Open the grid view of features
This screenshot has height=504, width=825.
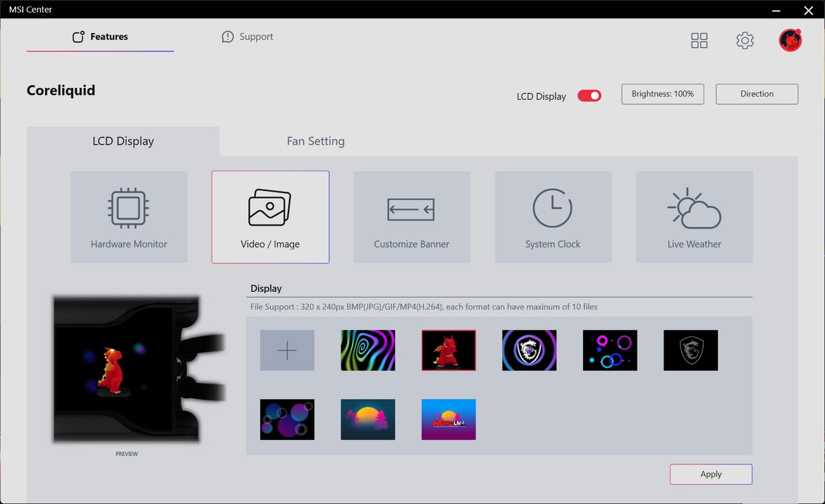(699, 40)
